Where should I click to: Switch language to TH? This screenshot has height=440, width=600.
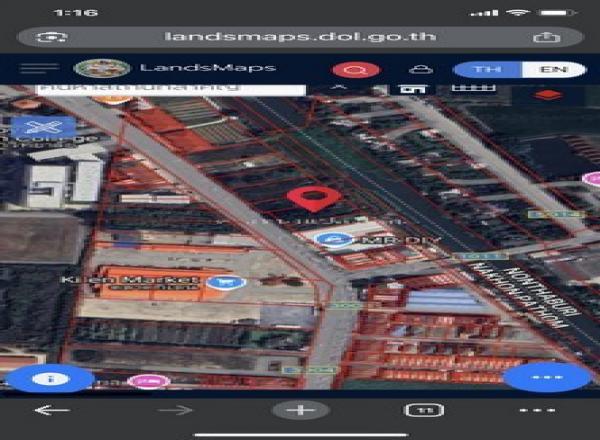487,70
